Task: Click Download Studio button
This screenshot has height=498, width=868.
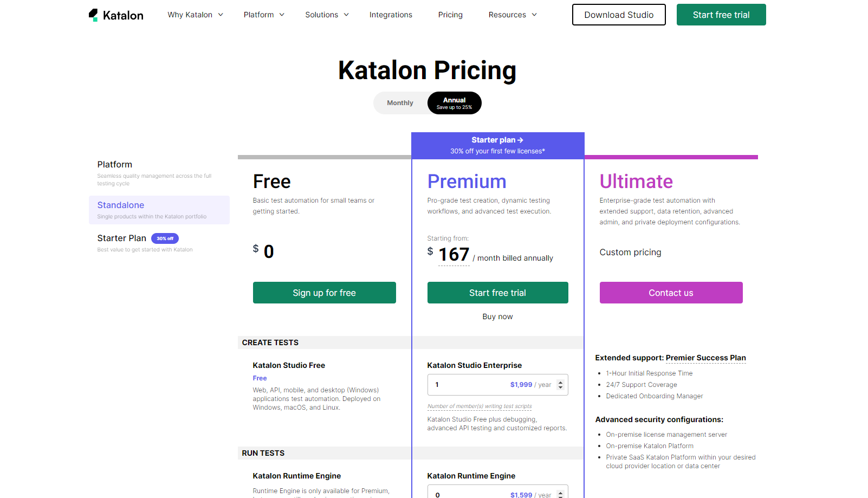Action: click(x=619, y=15)
